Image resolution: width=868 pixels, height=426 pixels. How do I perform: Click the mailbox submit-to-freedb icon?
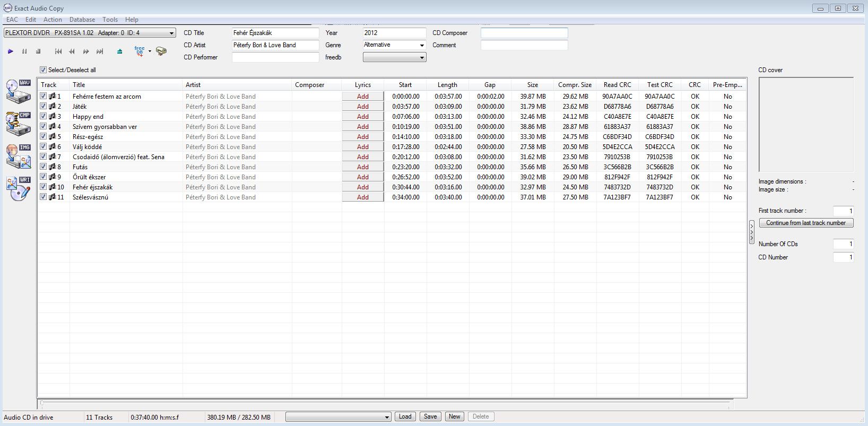(161, 51)
